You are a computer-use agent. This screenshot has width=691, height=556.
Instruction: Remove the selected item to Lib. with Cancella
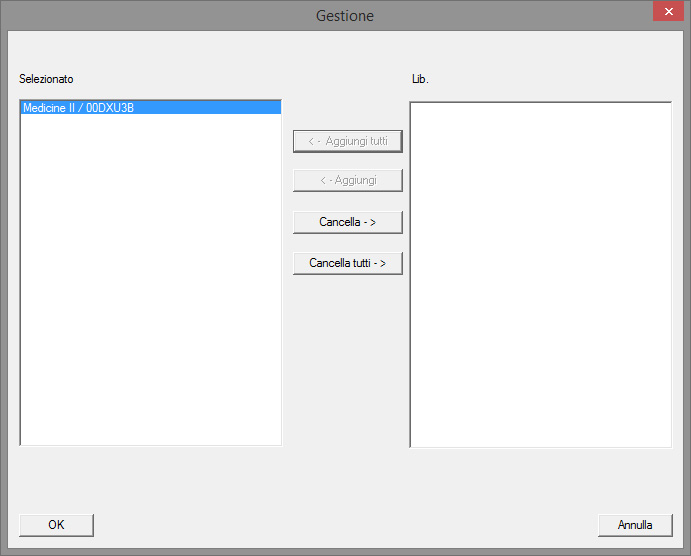point(347,222)
